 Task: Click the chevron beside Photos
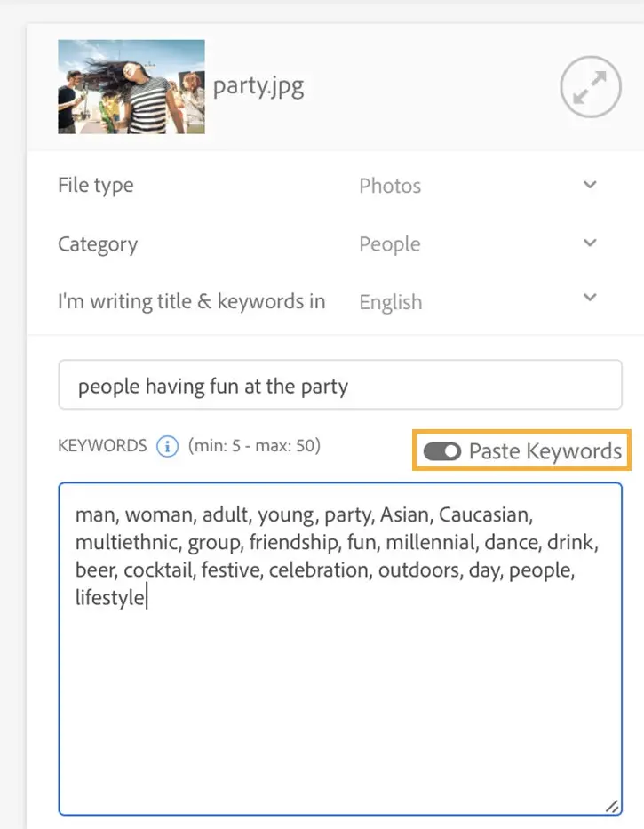click(589, 185)
